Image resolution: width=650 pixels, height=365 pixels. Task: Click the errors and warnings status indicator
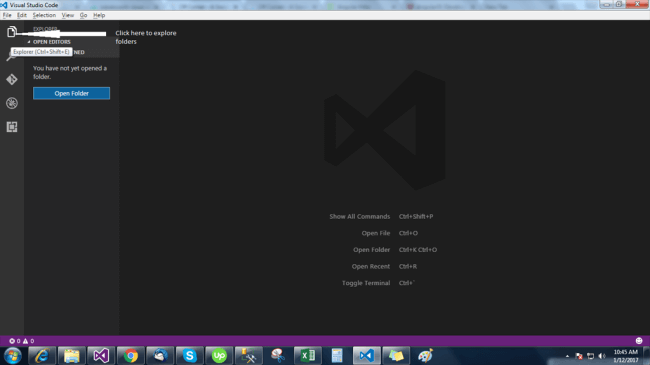(x=22, y=341)
